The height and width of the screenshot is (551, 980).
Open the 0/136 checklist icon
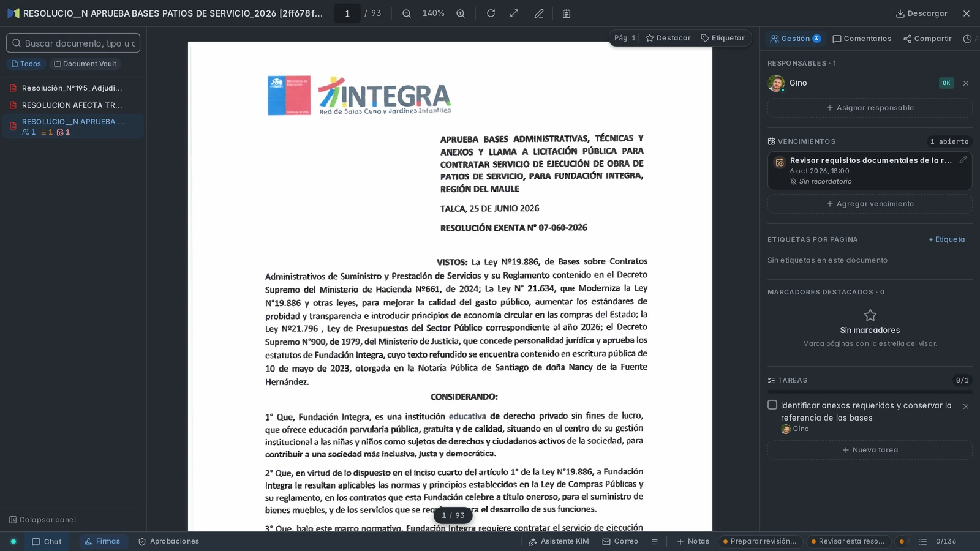coord(923,542)
